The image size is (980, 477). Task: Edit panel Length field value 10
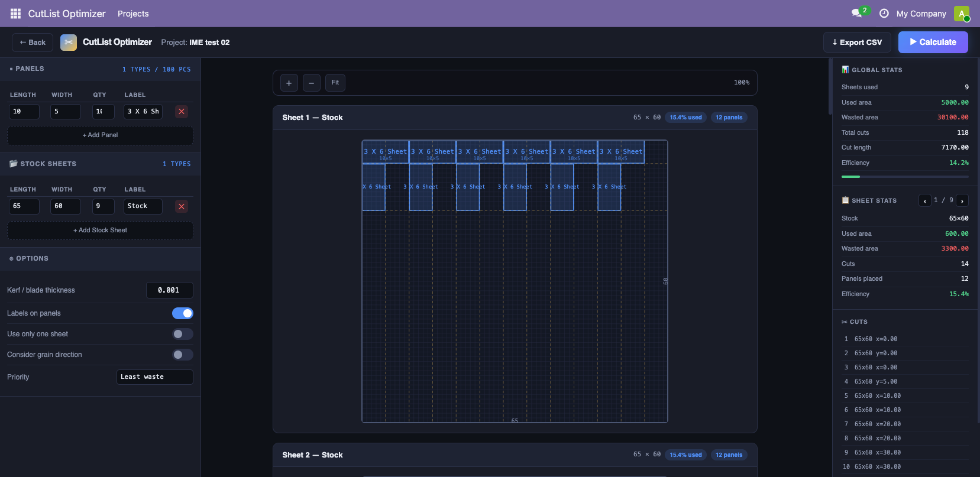(24, 112)
